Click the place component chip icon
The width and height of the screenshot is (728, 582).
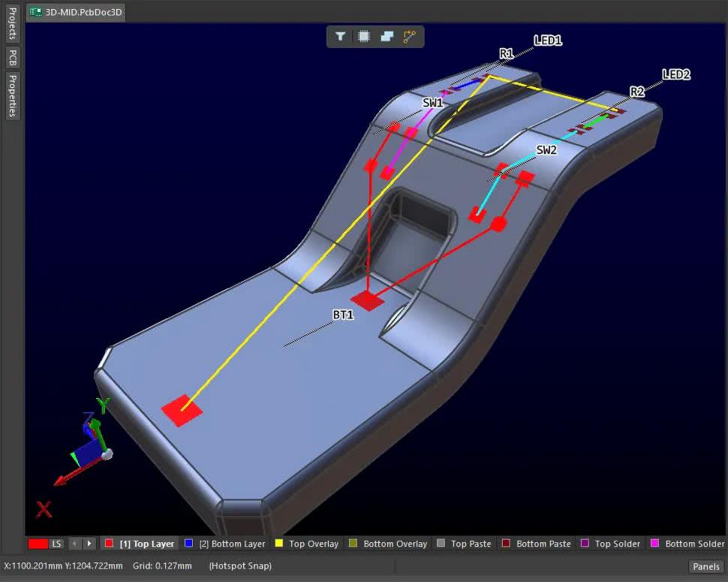pyautogui.click(x=364, y=36)
